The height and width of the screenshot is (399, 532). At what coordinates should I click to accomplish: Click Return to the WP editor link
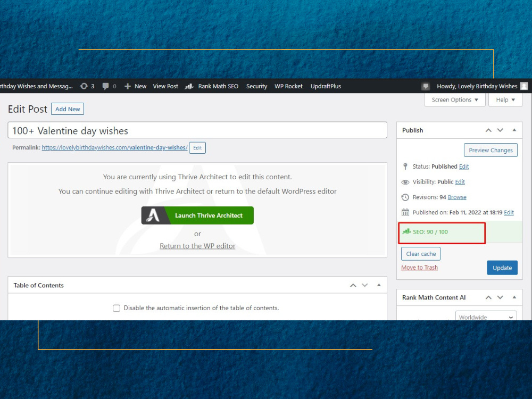click(197, 246)
